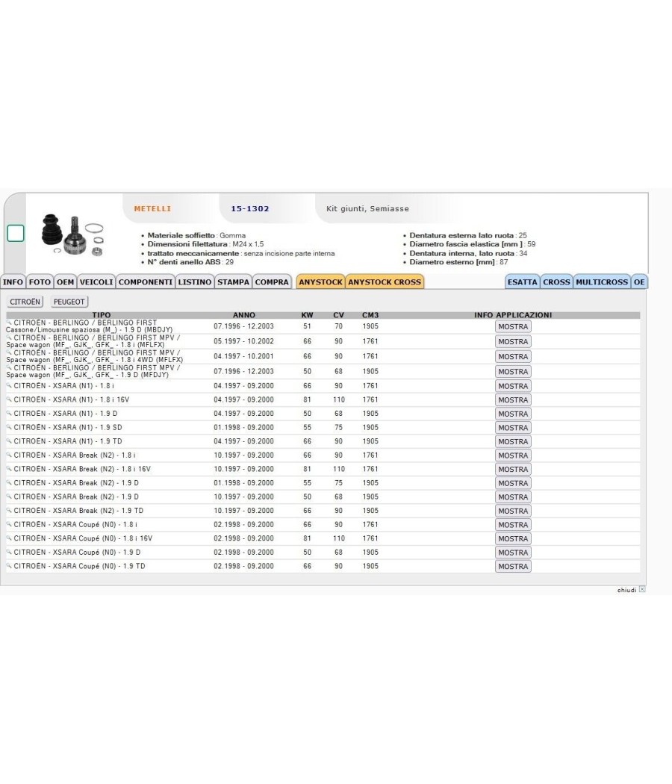Click magnifier icon beside XSARA Break (N2) 1.8 i 16V
Image resolution: width=672 pixels, height=784 pixels.
[9, 468]
